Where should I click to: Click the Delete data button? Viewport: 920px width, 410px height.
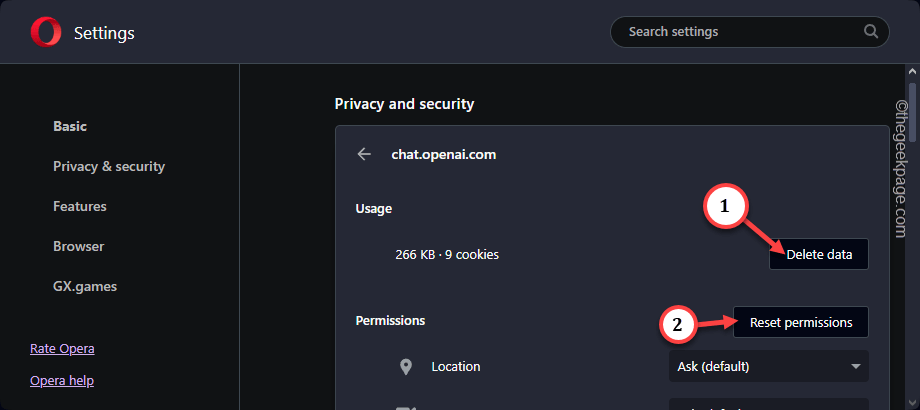point(819,255)
